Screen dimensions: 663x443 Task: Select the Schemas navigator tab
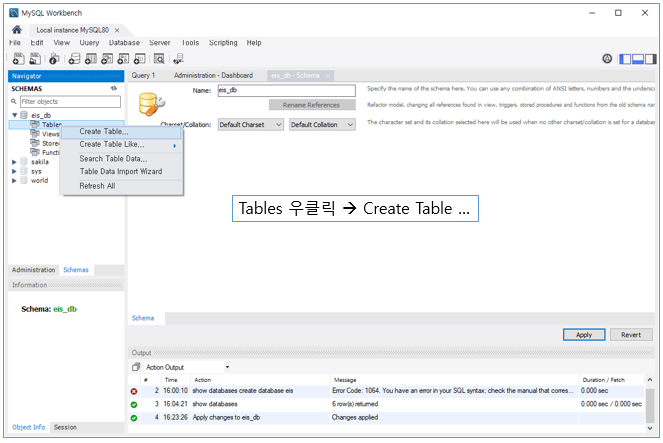pyautogui.click(x=76, y=270)
